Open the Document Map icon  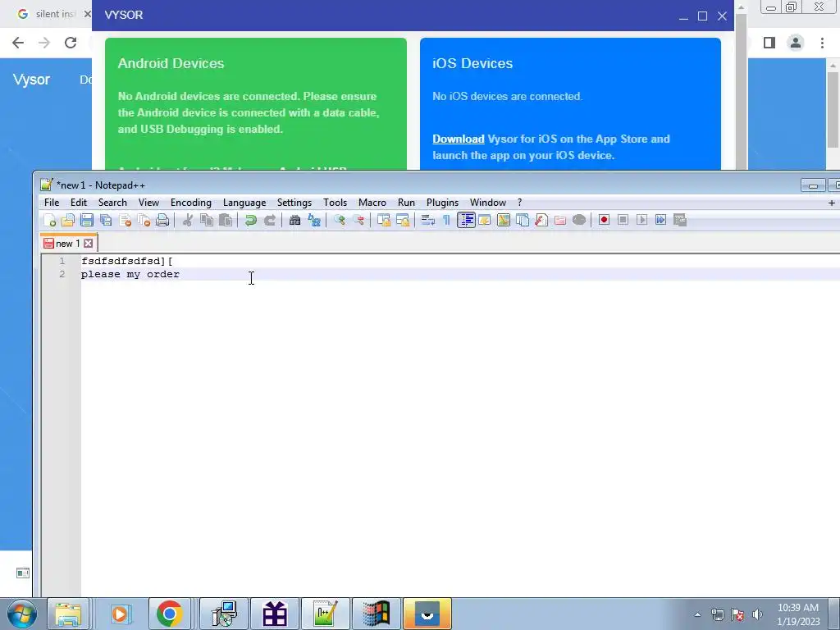click(504, 220)
